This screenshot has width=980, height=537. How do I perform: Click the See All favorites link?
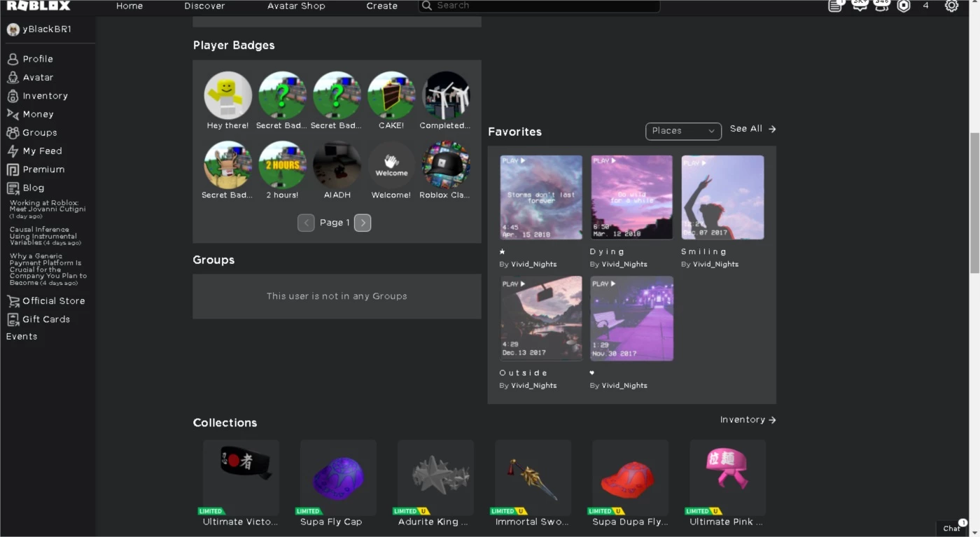point(753,129)
